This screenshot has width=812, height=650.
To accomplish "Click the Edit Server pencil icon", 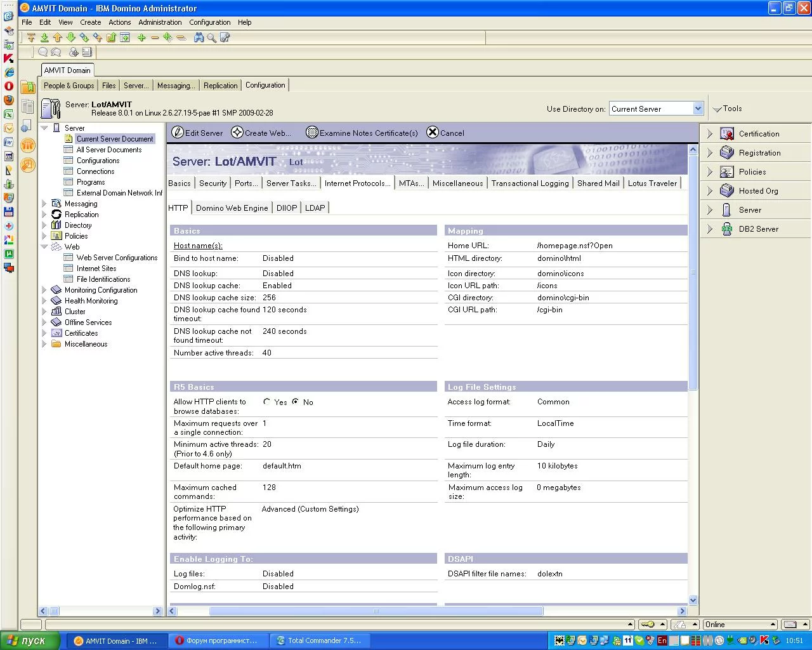I will (x=178, y=133).
